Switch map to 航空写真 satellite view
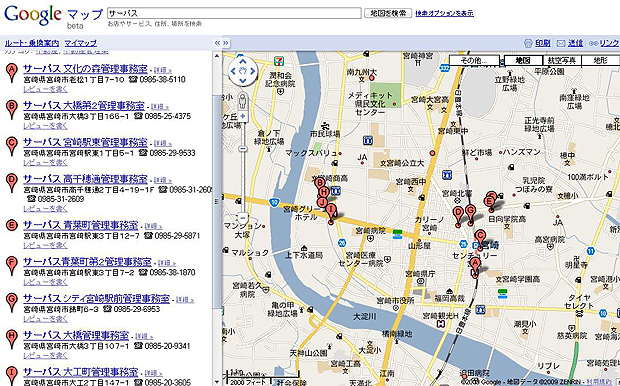The height and width of the screenshot is (386, 620). (562, 61)
